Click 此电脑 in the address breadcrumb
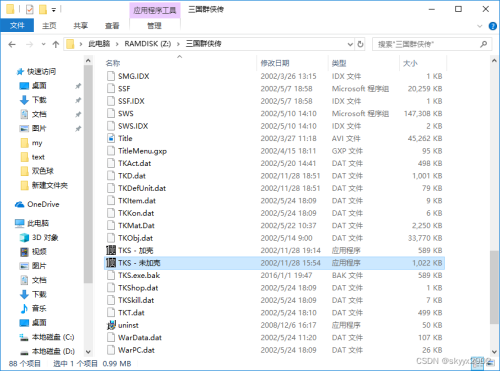 [x=99, y=44]
